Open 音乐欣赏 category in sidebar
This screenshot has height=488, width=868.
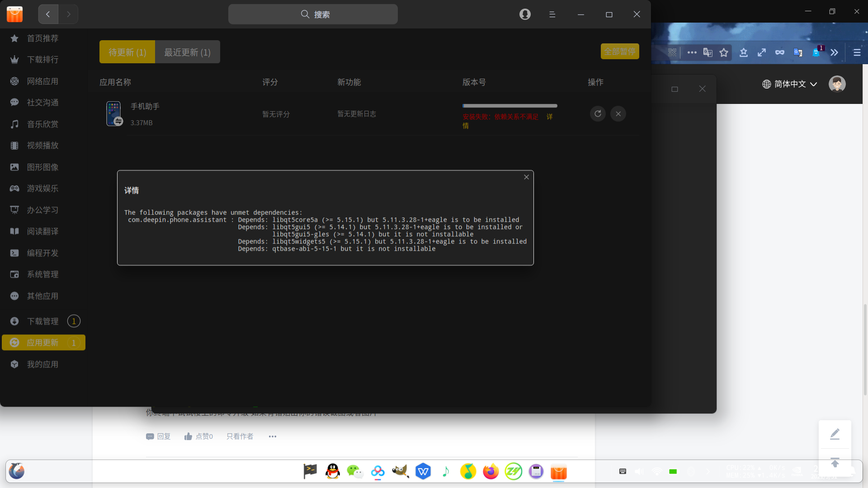pyautogui.click(x=42, y=124)
